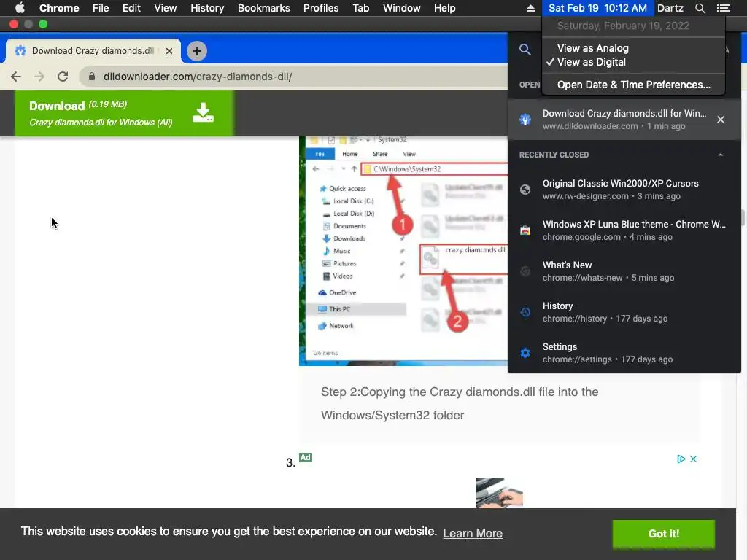Select View as Digital

(x=591, y=62)
